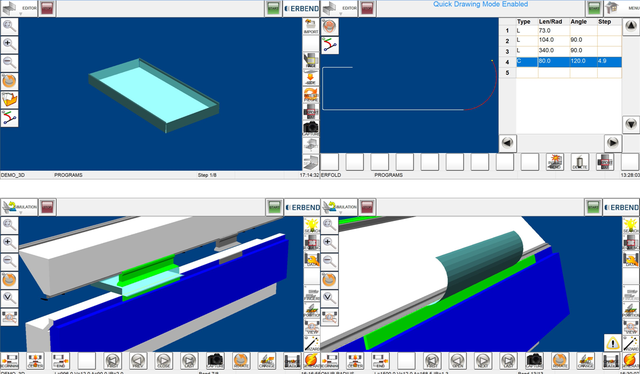Select the Angle cell showing 120.0

coord(583,62)
